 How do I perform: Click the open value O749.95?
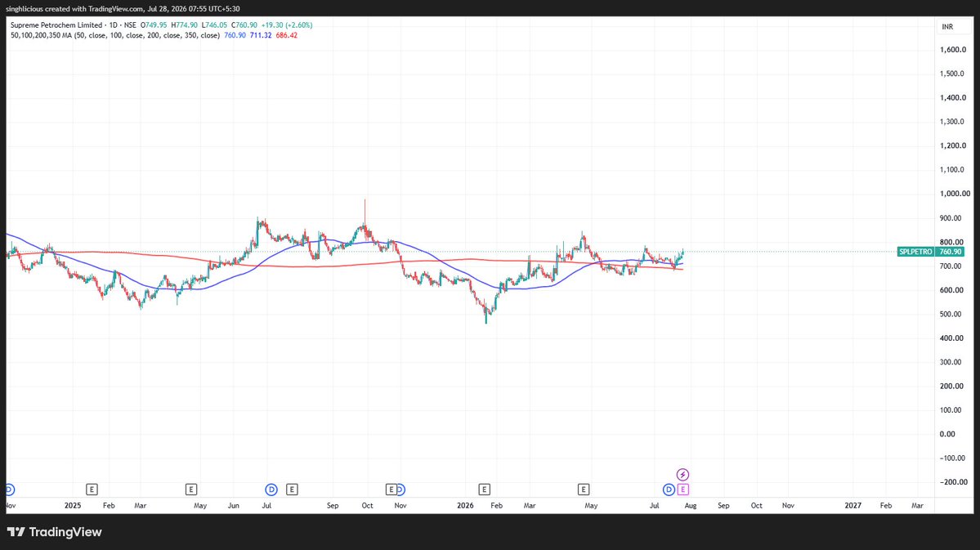(x=154, y=25)
